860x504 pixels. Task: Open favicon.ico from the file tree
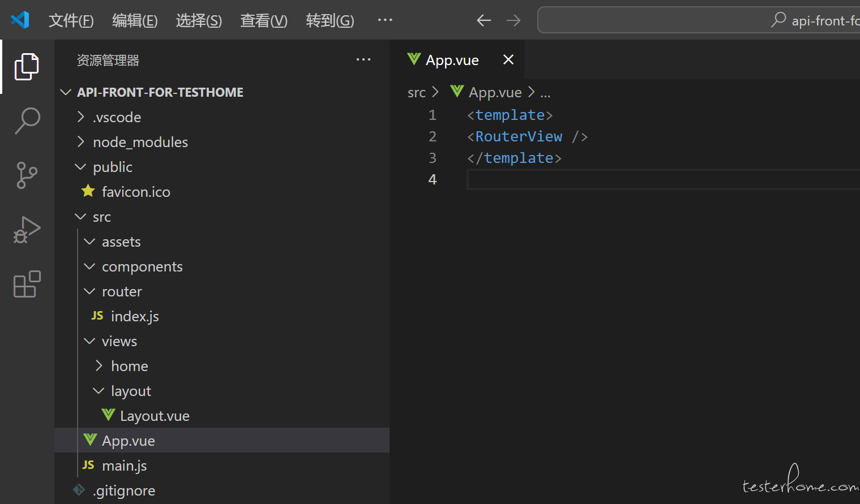click(x=136, y=192)
